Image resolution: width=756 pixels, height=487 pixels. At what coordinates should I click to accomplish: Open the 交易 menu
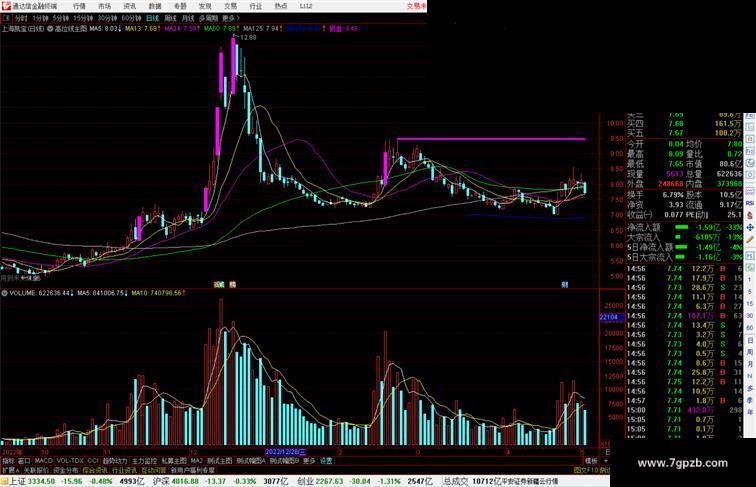(230, 6)
